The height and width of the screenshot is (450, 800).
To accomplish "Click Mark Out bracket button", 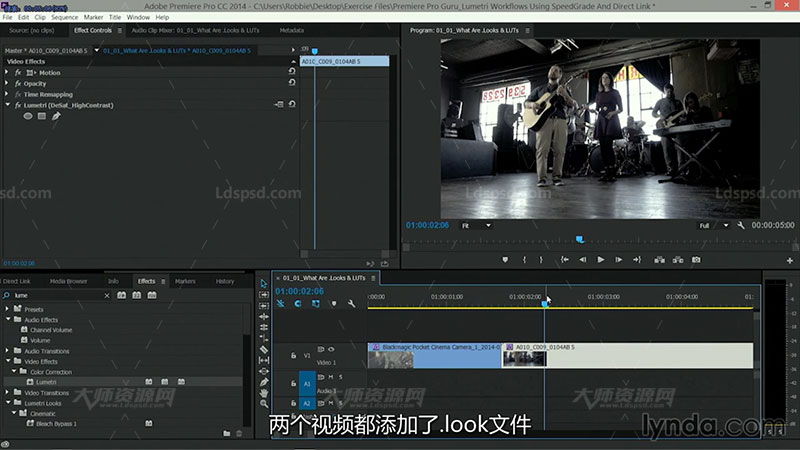I will pos(541,260).
